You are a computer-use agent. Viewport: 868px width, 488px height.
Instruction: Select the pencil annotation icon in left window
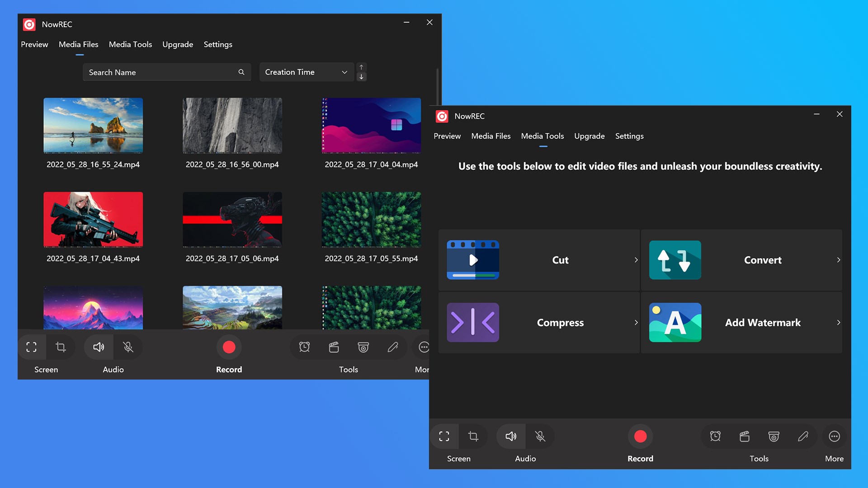[x=392, y=347]
